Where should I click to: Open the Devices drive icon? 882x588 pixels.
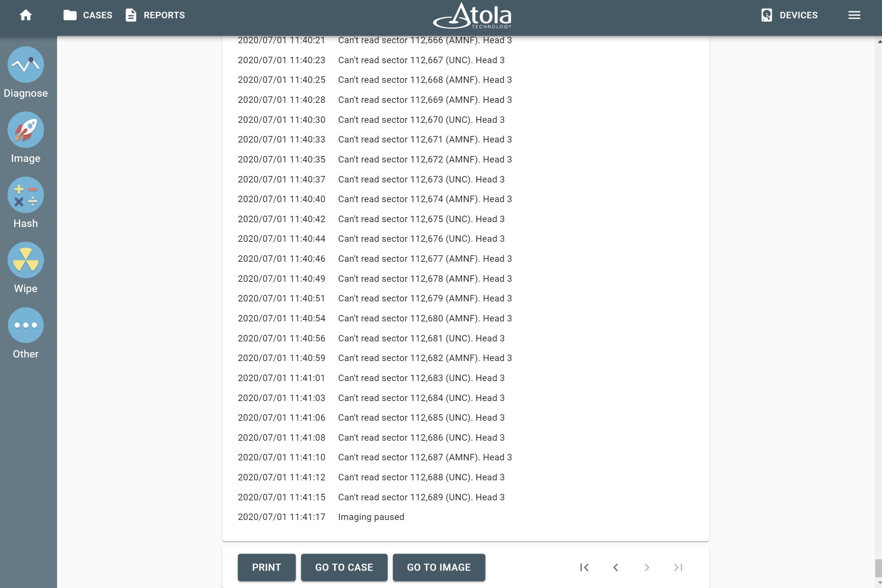(x=767, y=15)
